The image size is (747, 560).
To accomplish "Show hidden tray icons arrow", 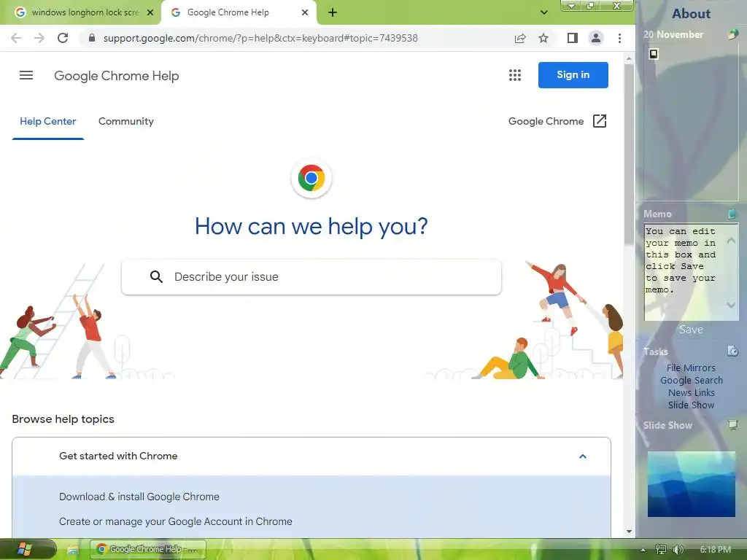I will tap(643, 550).
